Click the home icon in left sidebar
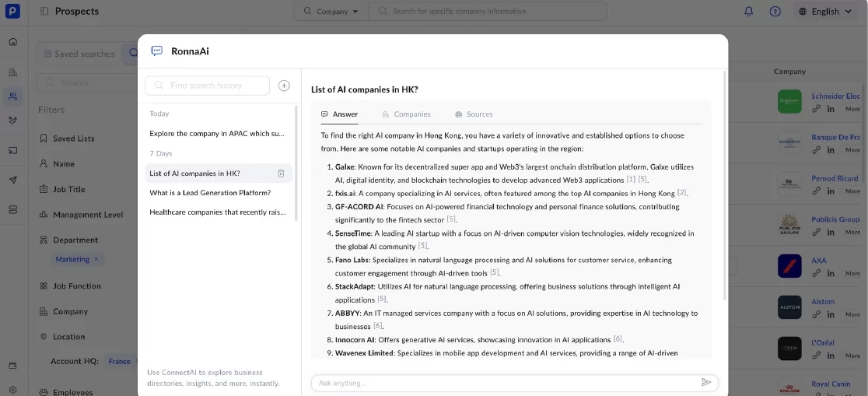The image size is (868, 396). click(12, 41)
